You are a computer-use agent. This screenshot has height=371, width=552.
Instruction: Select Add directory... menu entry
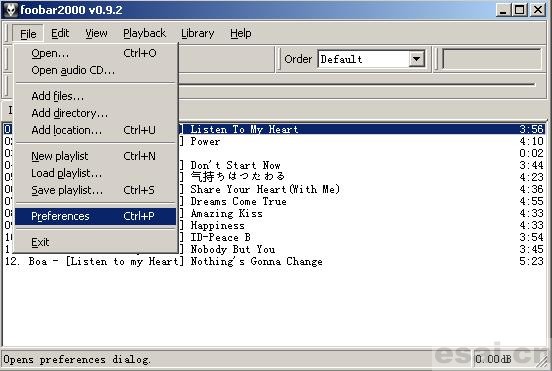[x=95, y=113]
